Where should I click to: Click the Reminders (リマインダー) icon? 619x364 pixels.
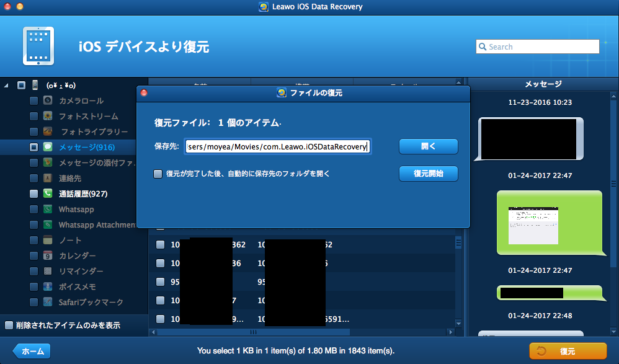pos(48,271)
